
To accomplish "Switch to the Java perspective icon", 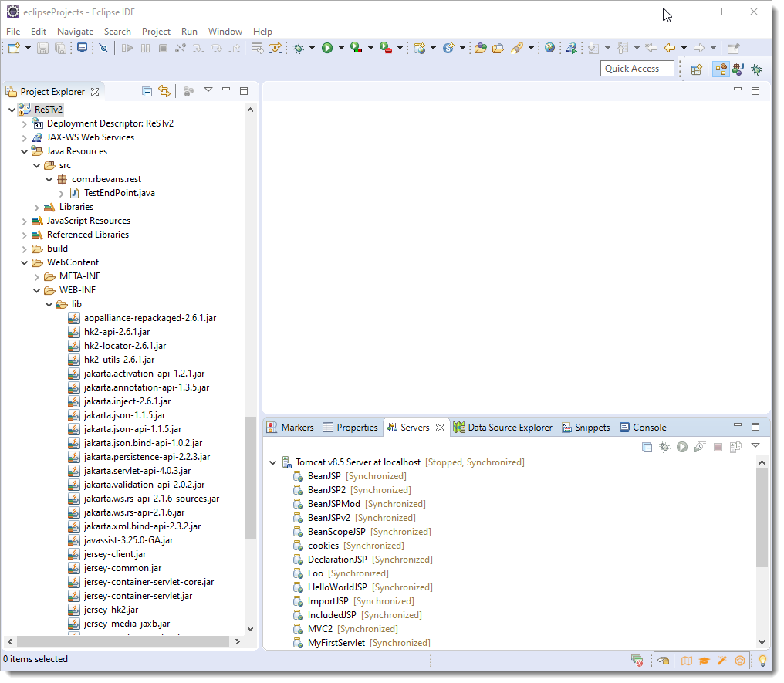I will pyautogui.click(x=738, y=69).
